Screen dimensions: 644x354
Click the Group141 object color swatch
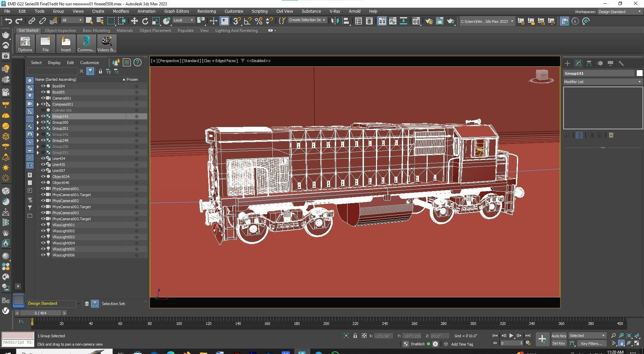(639, 73)
